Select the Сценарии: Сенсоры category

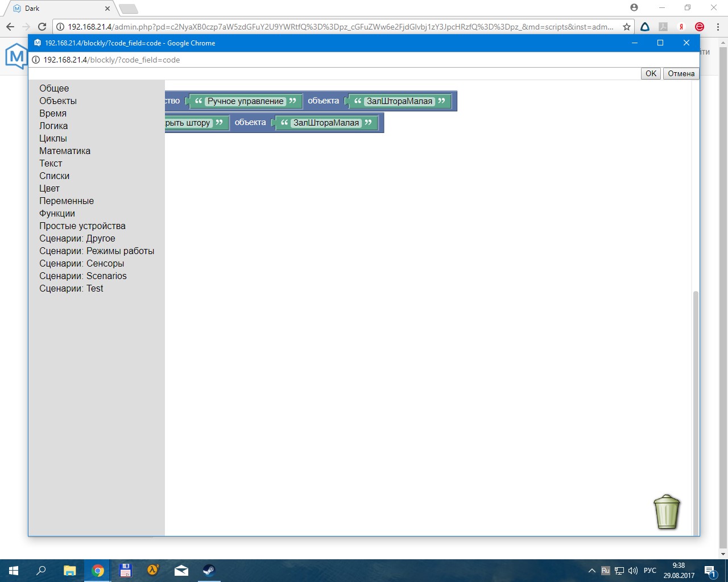(82, 263)
